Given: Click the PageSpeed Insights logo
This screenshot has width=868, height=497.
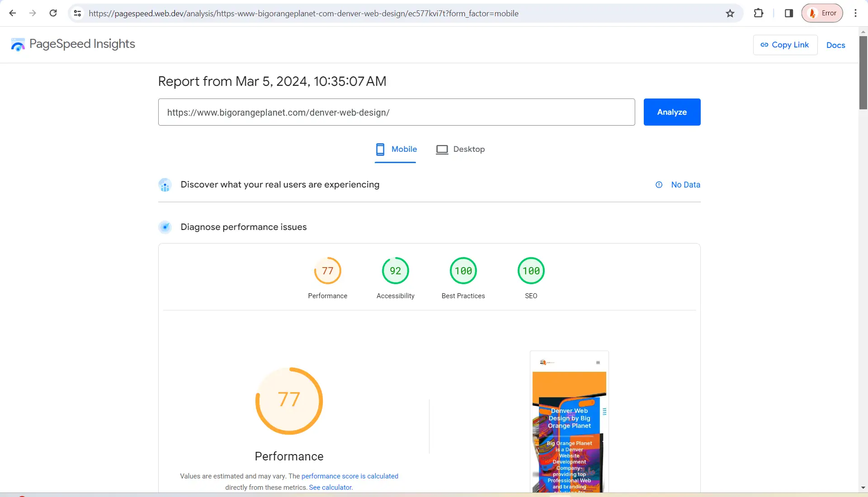Looking at the screenshot, I should [73, 44].
